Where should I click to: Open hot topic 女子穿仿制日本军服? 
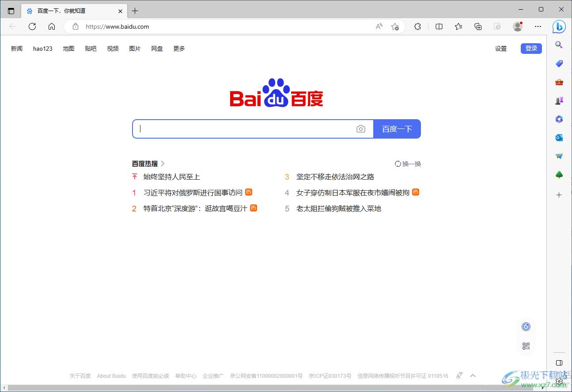353,192
